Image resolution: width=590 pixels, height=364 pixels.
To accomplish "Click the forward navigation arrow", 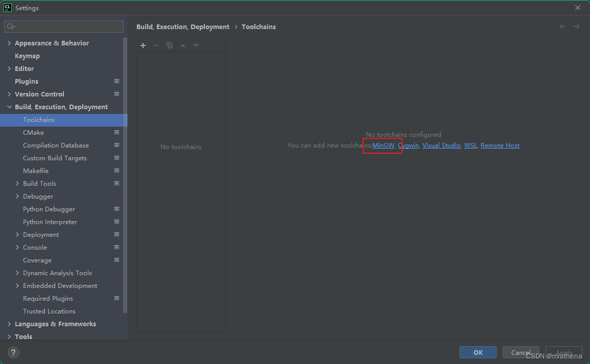I will 576,27.
